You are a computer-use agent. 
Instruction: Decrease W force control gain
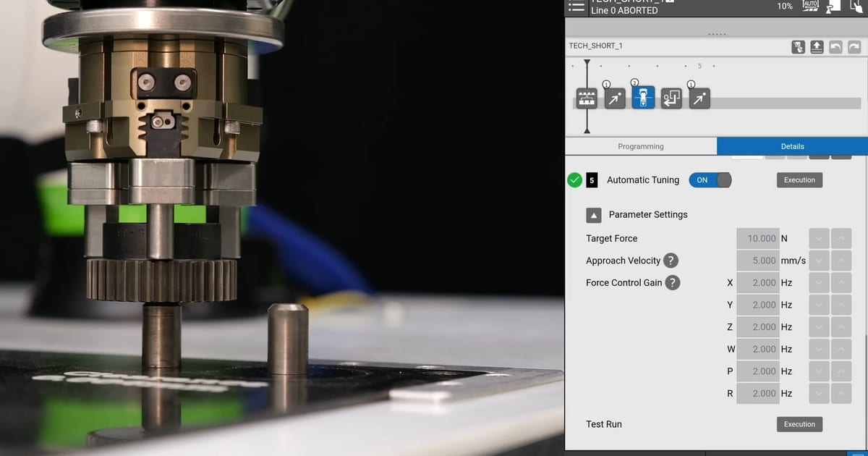coord(819,349)
